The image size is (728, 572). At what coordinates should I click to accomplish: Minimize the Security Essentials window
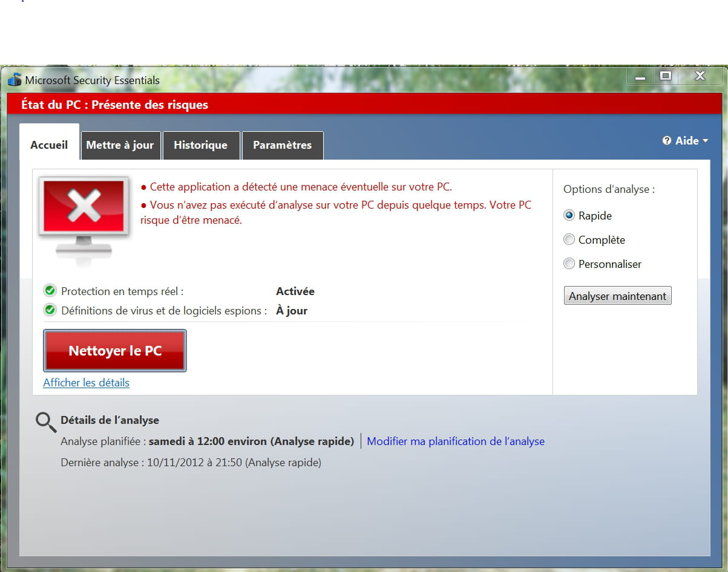(640, 76)
